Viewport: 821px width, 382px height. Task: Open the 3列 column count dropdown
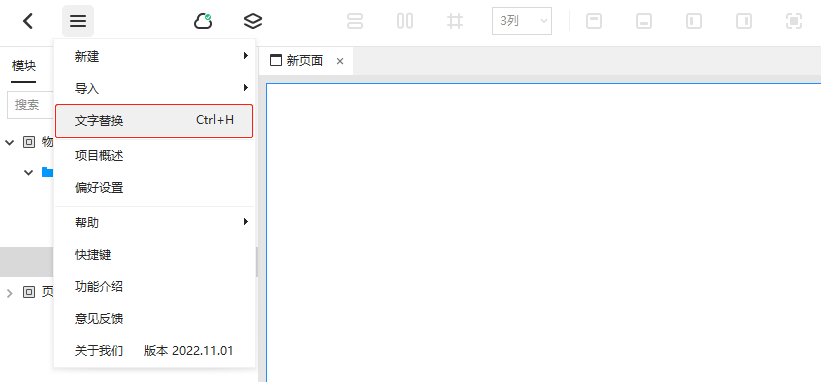[522, 21]
